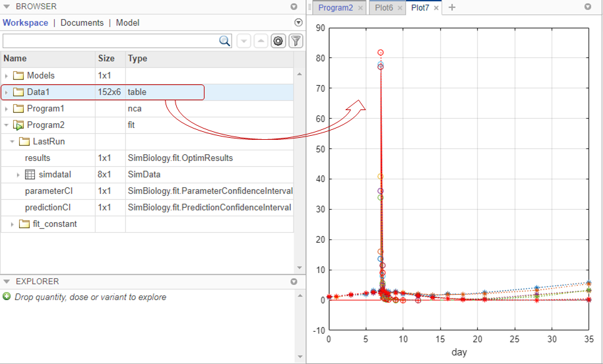
Task: Click the SimBiology.fit.OptimResults type text
Action: (180, 158)
